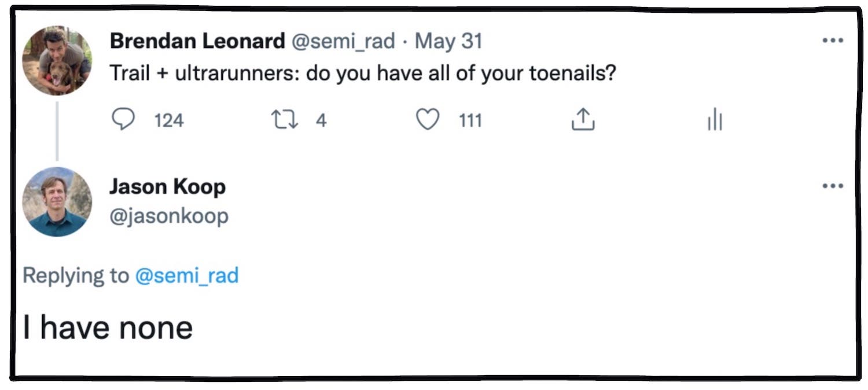868x390 pixels.
Task: Open Brendan Leonard's profile picture
Action: pos(57,61)
